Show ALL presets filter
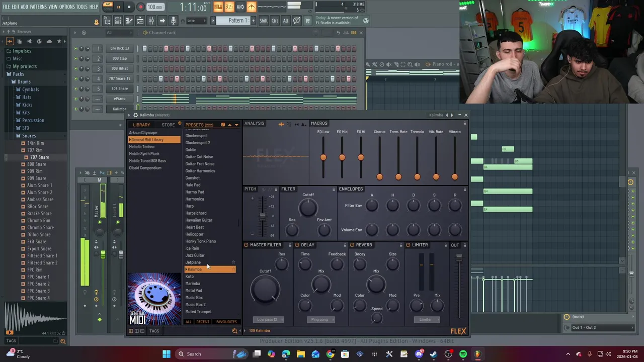Screen dimensions: 644x362 [188, 322]
